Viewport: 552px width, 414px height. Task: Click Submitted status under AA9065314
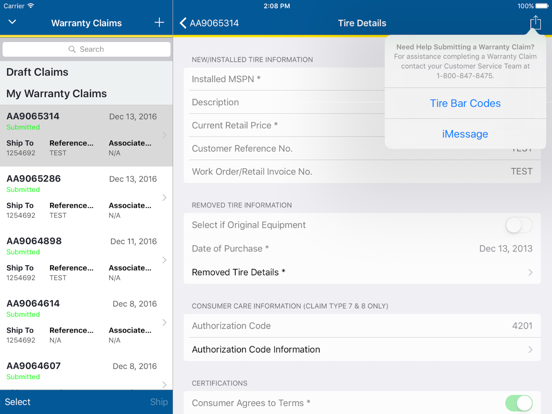(x=23, y=127)
